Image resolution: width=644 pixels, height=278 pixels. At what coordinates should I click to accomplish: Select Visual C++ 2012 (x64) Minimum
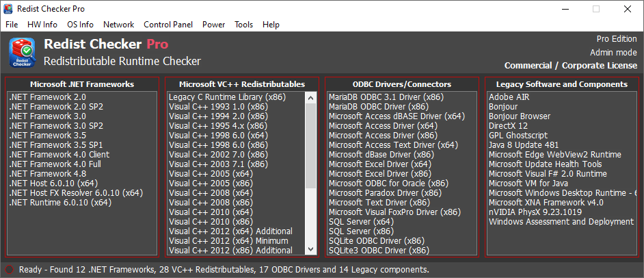tap(229, 240)
